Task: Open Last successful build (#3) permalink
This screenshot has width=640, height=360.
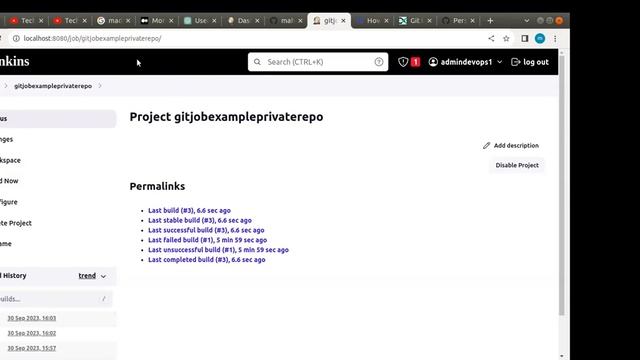Action: [206, 230]
